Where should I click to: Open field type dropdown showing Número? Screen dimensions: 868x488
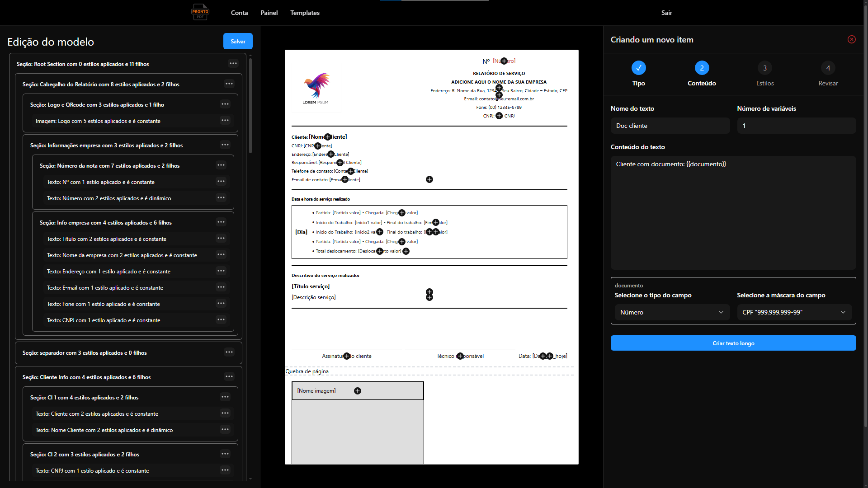point(671,312)
